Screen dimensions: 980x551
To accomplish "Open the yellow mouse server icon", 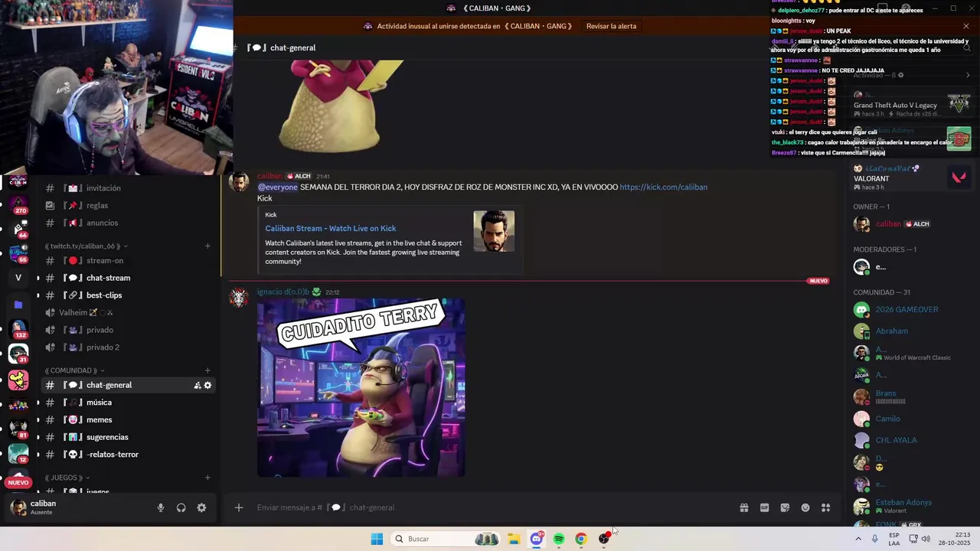I will 18,380.
